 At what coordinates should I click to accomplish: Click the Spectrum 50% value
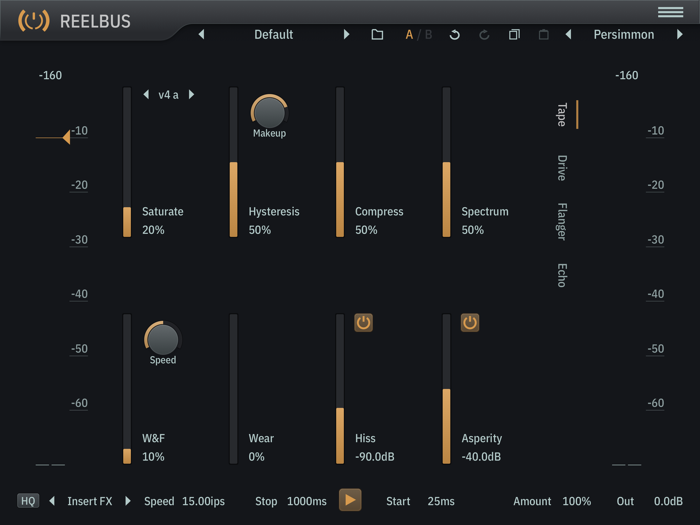point(472,230)
